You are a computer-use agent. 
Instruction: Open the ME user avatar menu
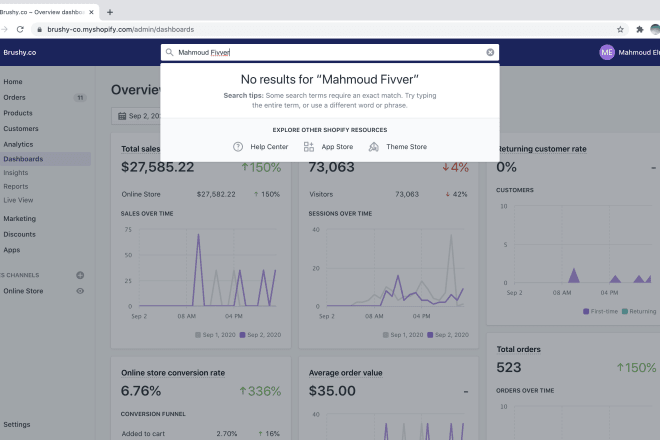tap(607, 52)
